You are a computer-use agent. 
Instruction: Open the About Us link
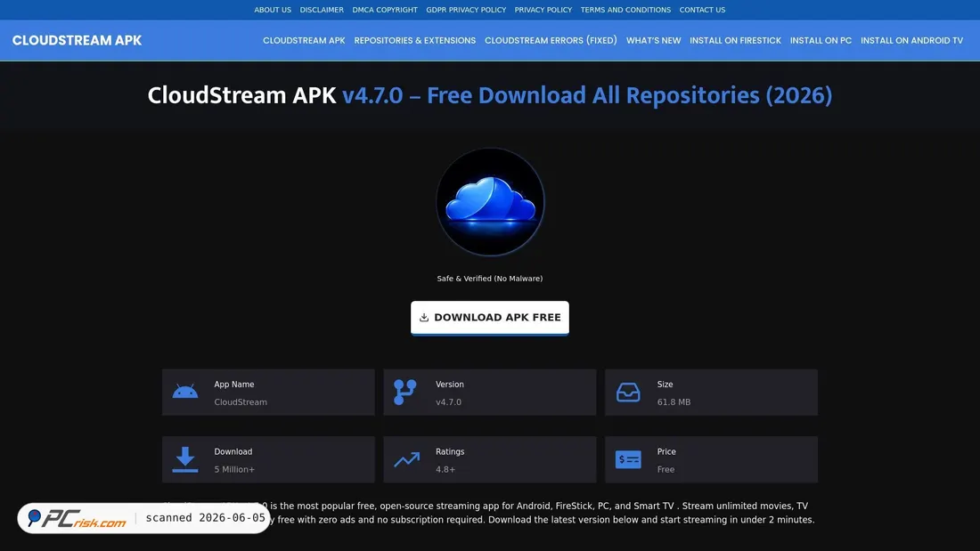(273, 10)
